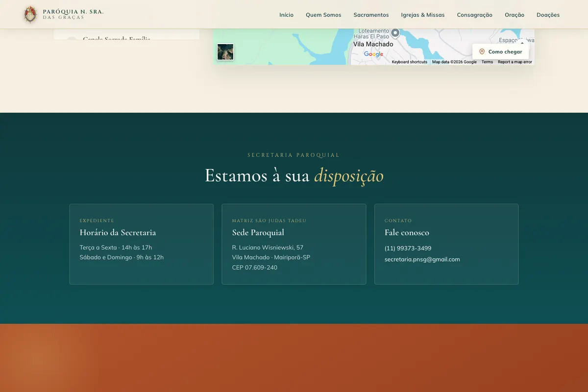Open the Doações page
Viewport: 588px width, 392px height.
point(548,15)
